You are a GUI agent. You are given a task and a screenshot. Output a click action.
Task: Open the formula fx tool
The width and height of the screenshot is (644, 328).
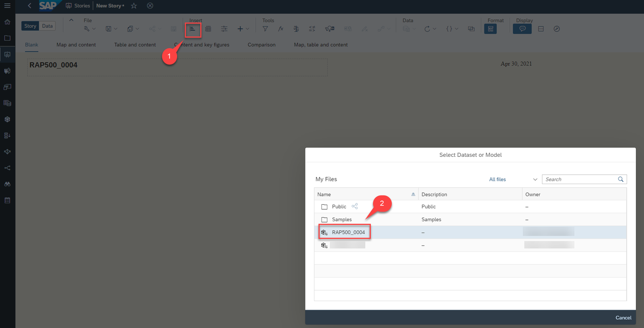point(281,29)
